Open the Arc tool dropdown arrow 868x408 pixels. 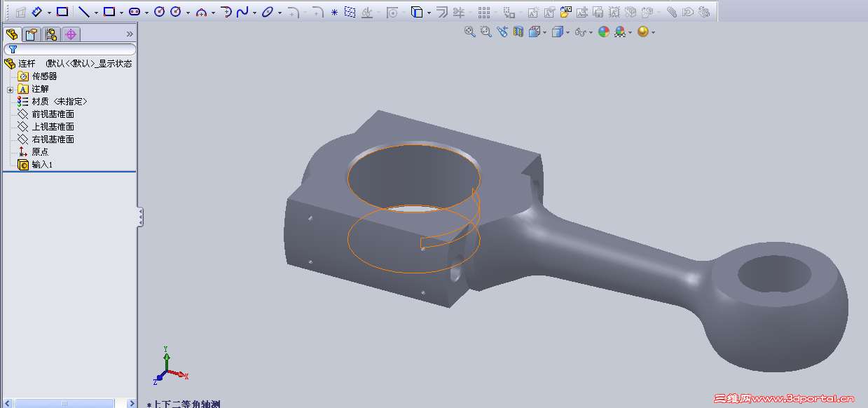pos(213,13)
